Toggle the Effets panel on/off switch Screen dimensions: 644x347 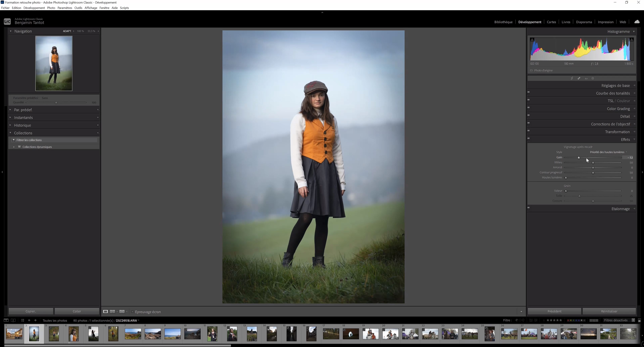(528, 139)
